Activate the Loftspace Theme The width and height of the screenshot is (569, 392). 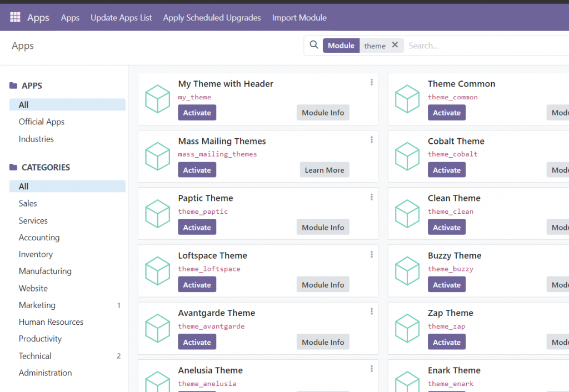click(x=197, y=284)
